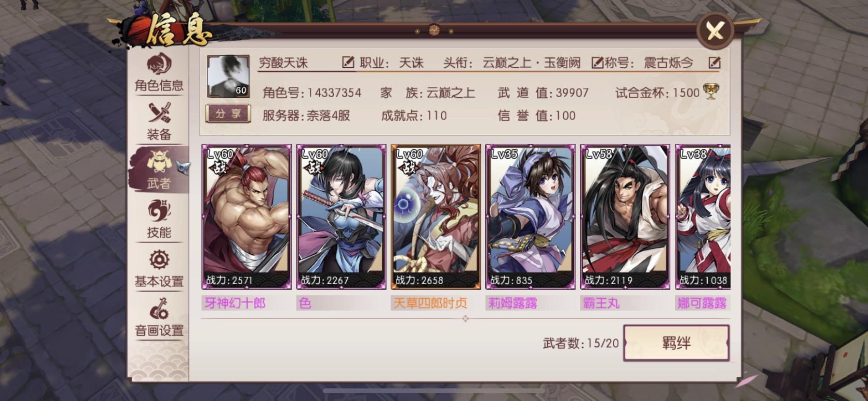868x401 pixels.
Task: Close the 信息 info panel
Action: tap(715, 31)
